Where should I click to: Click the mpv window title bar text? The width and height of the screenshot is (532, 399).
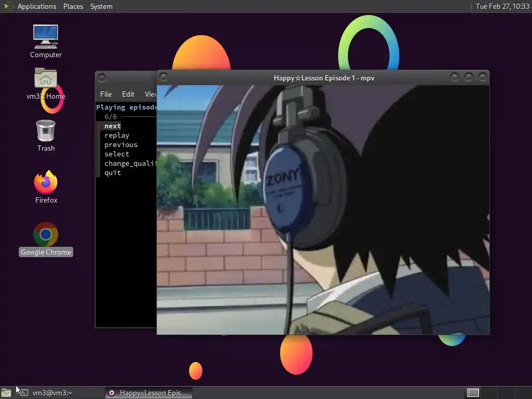(324, 78)
